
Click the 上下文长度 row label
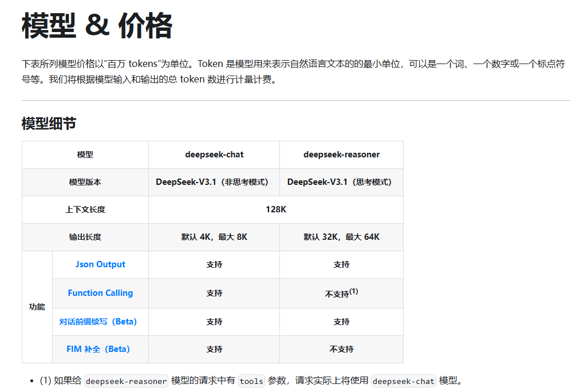85,209
